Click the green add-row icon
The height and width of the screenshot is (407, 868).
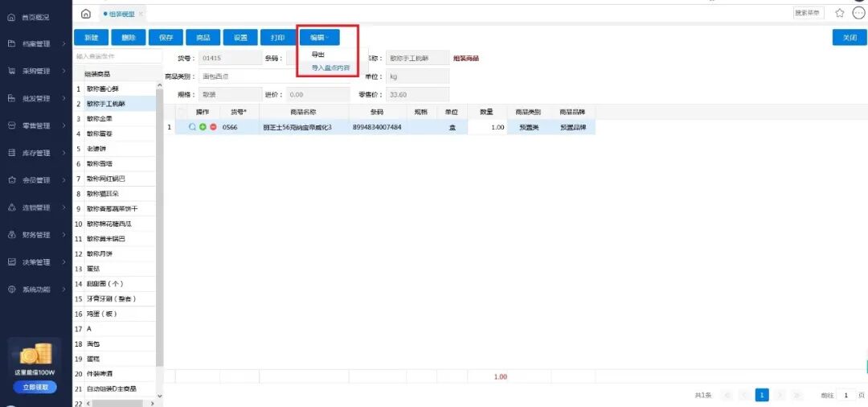click(203, 127)
